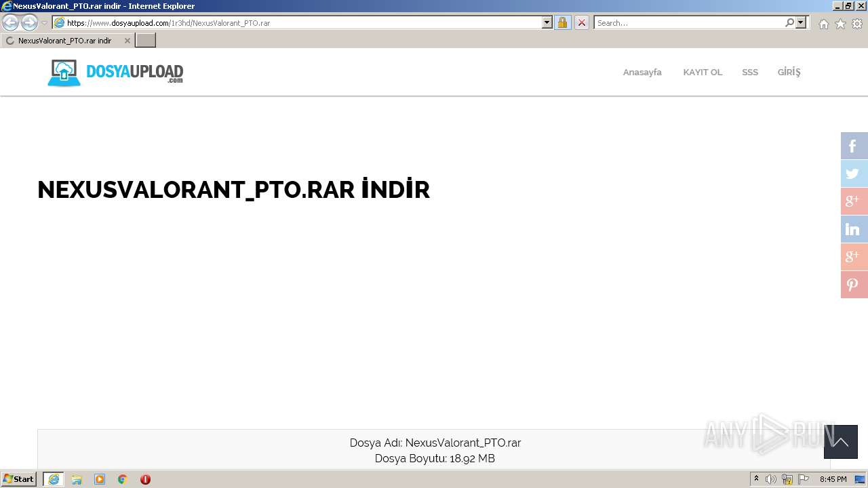Close the NexusValorant_PTO.rar tab
Screen dimensions: 868x488
tap(127, 41)
